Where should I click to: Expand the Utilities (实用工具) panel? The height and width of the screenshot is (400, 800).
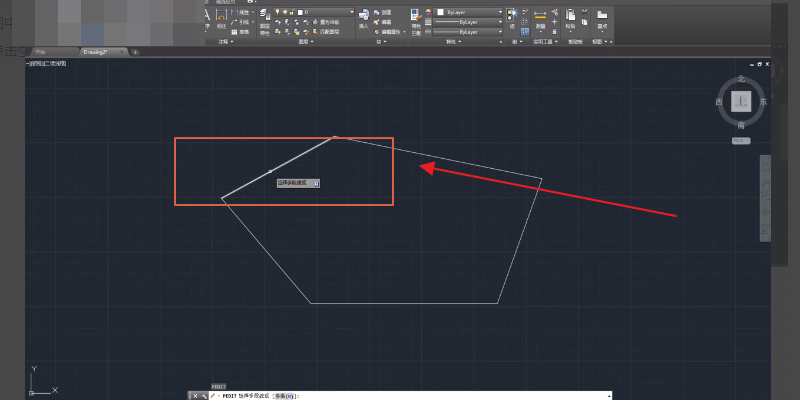[545, 41]
